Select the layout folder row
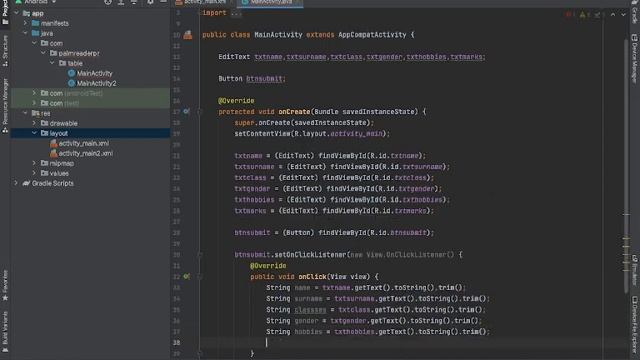The height and width of the screenshot is (360, 640). (x=90, y=133)
